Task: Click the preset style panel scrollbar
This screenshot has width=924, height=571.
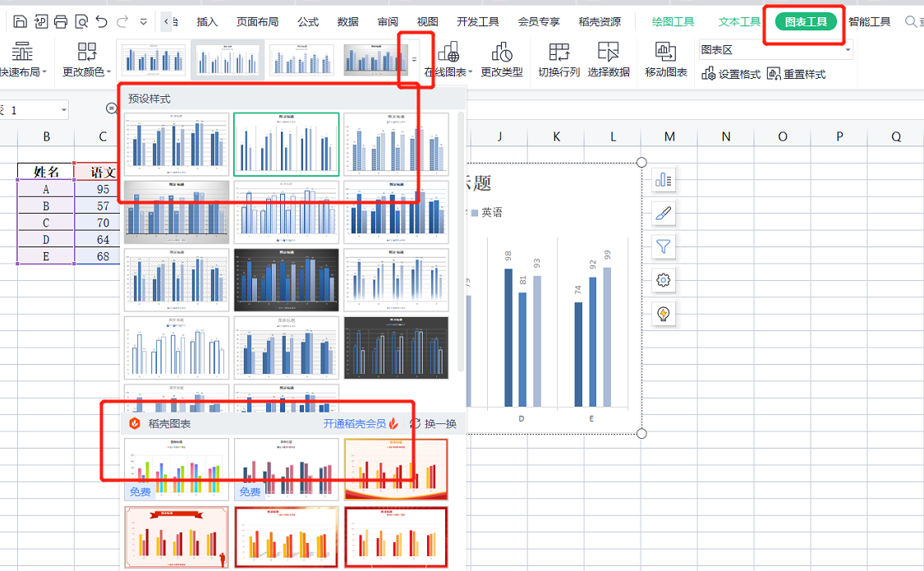Action: [x=460, y=242]
